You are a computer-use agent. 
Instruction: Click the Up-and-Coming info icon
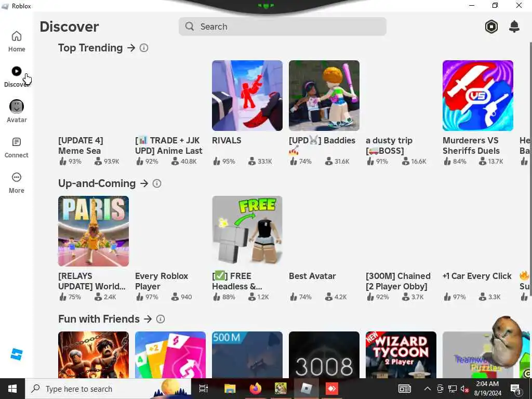click(157, 183)
